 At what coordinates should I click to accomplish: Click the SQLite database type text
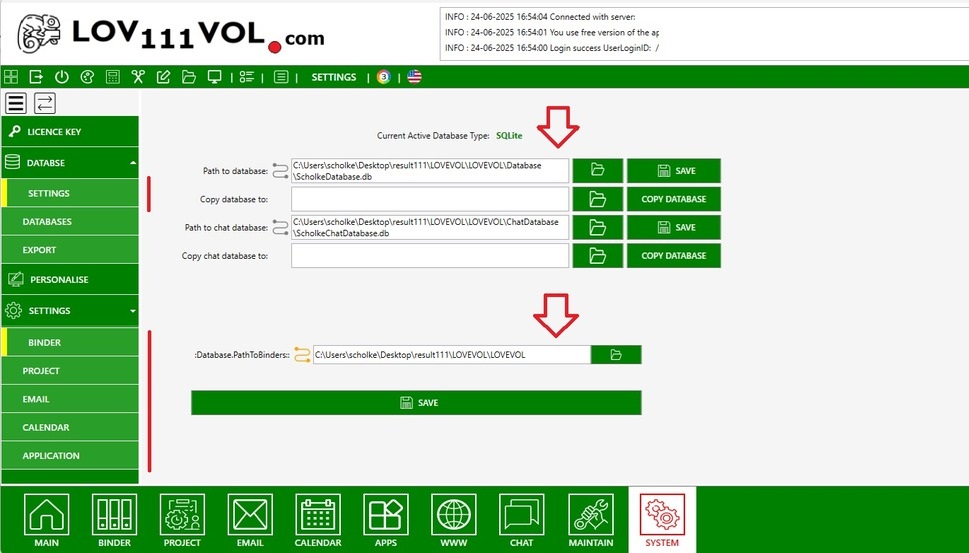pyautogui.click(x=509, y=135)
